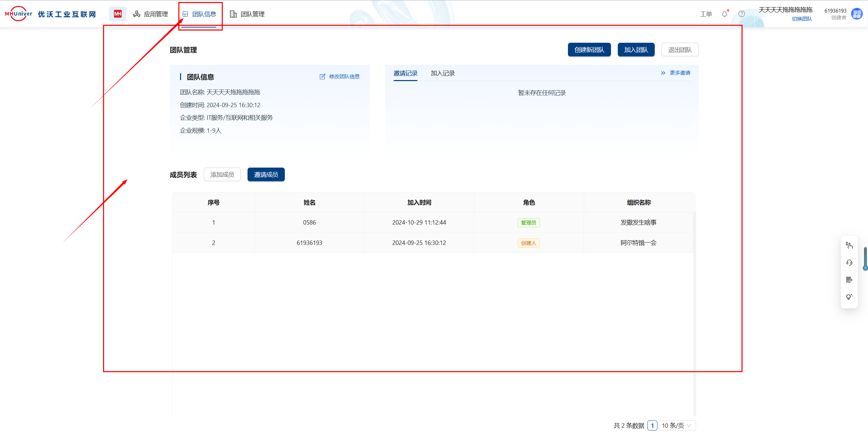The width and height of the screenshot is (868, 440).
Task: Click the headset support icon in sidebar
Action: click(849, 263)
